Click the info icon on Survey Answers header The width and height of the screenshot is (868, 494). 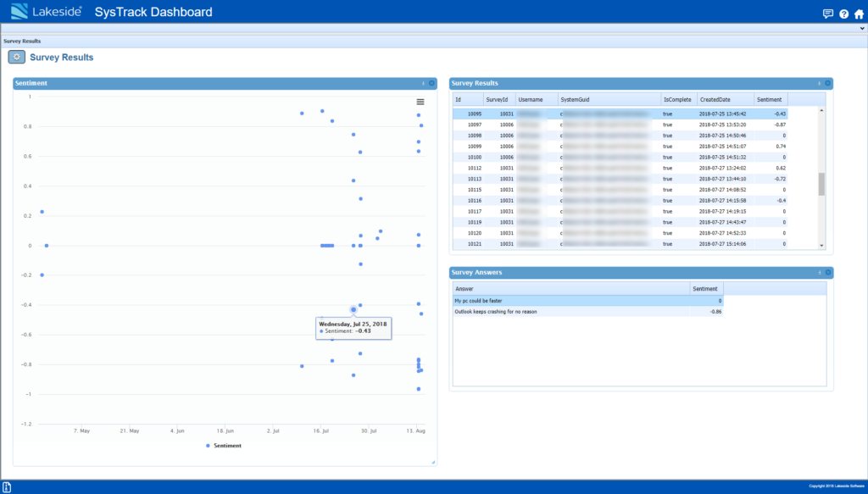[x=819, y=272]
